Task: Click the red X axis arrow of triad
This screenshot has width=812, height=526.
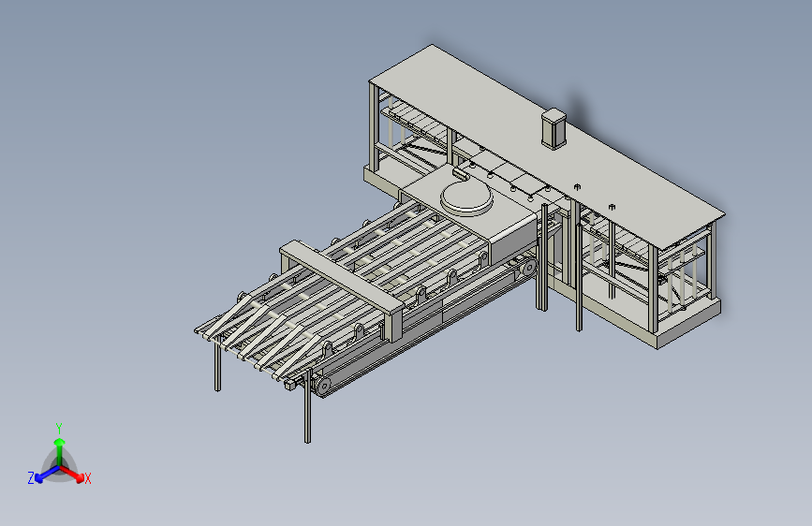Action: point(72,474)
